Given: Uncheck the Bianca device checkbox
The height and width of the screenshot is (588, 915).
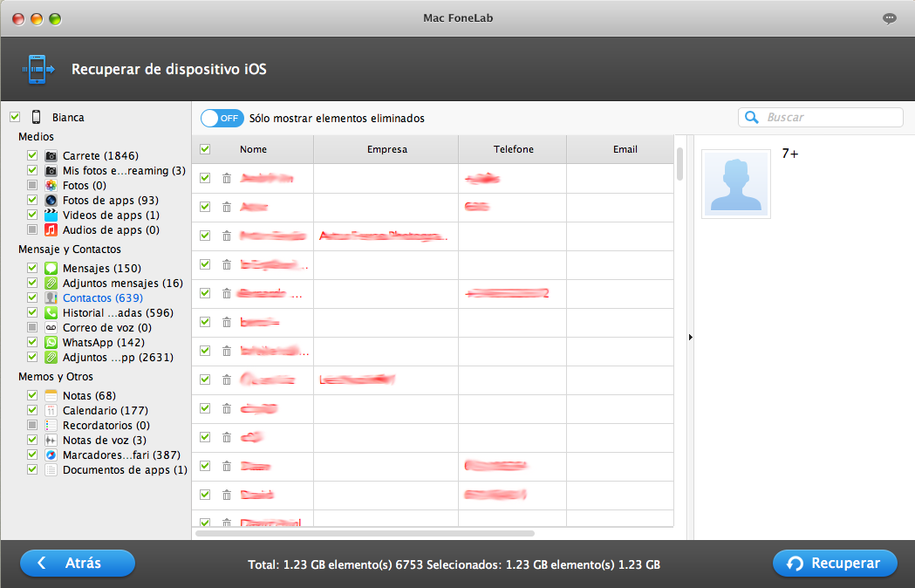Looking at the screenshot, I should point(15,117).
